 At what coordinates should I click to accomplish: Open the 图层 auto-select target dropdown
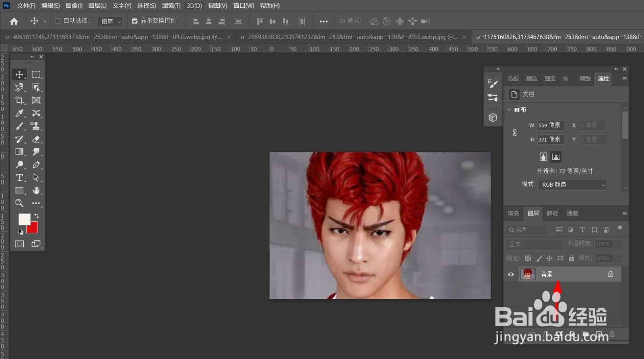[x=111, y=21]
